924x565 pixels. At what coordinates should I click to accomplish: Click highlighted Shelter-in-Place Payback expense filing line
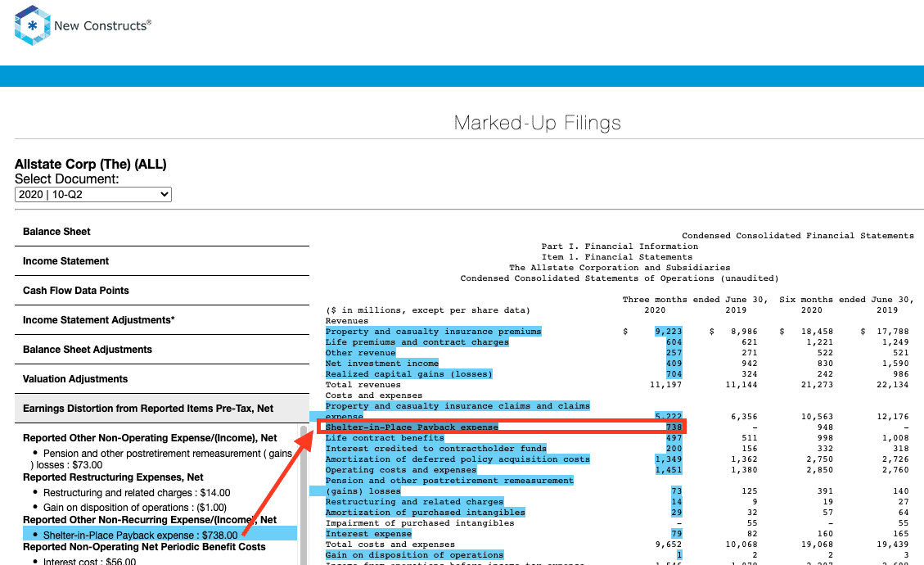pyautogui.click(x=412, y=427)
